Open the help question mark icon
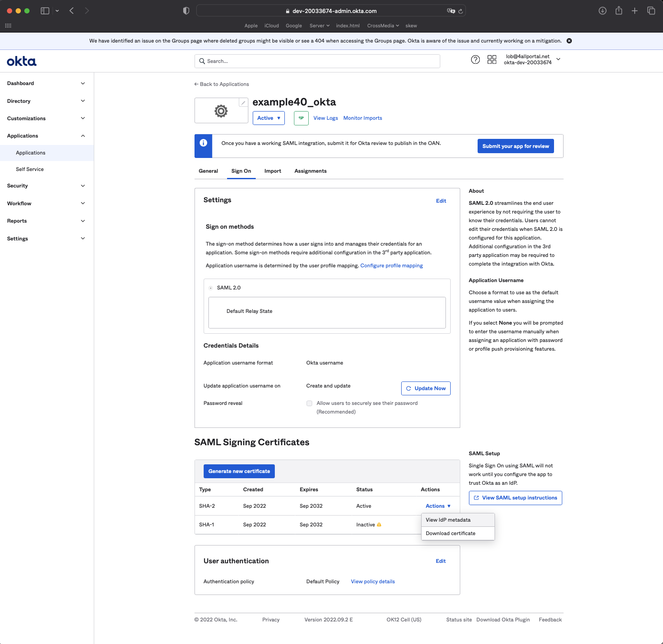 click(475, 59)
